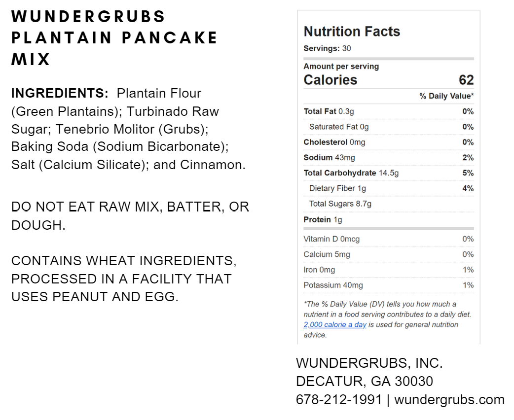Click the "DECATUR, GA 30030" address line
Image resolution: width=514 pixels, height=420 pixels.
(x=364, y=382)
